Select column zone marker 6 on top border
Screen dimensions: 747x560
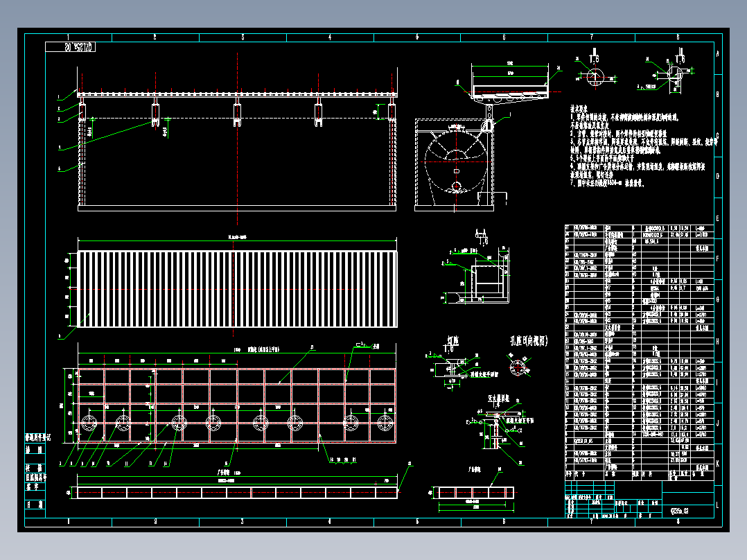point(504,37)
